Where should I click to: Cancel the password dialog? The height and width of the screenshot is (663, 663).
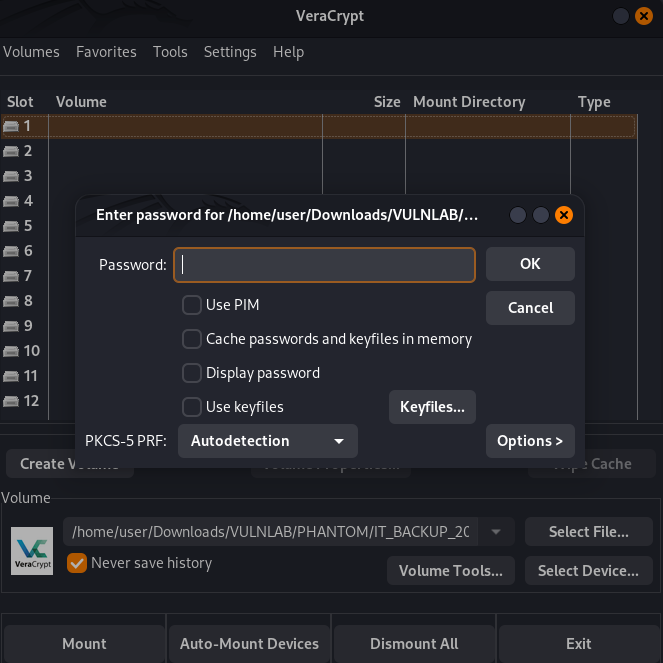click(530, 308)
